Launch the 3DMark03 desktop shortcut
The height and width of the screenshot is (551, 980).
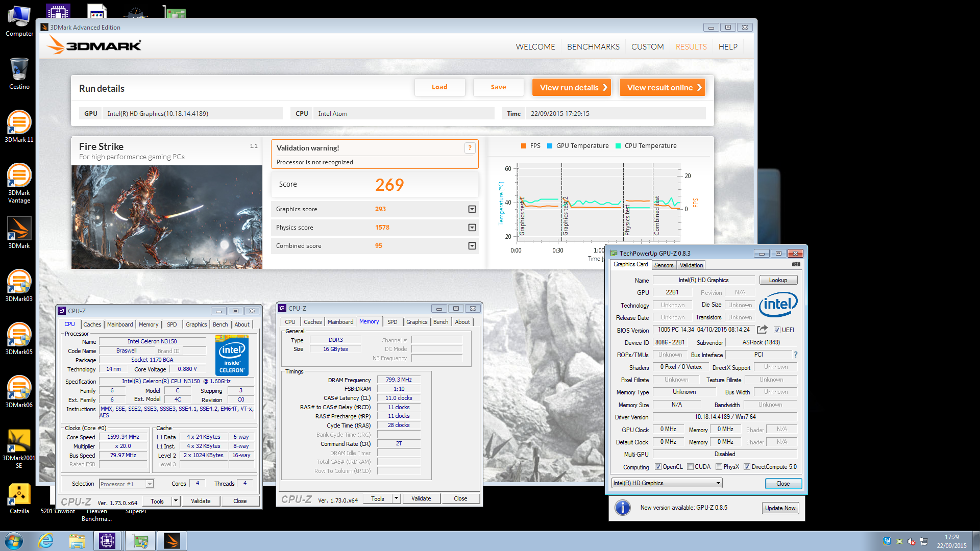[19, 286]
